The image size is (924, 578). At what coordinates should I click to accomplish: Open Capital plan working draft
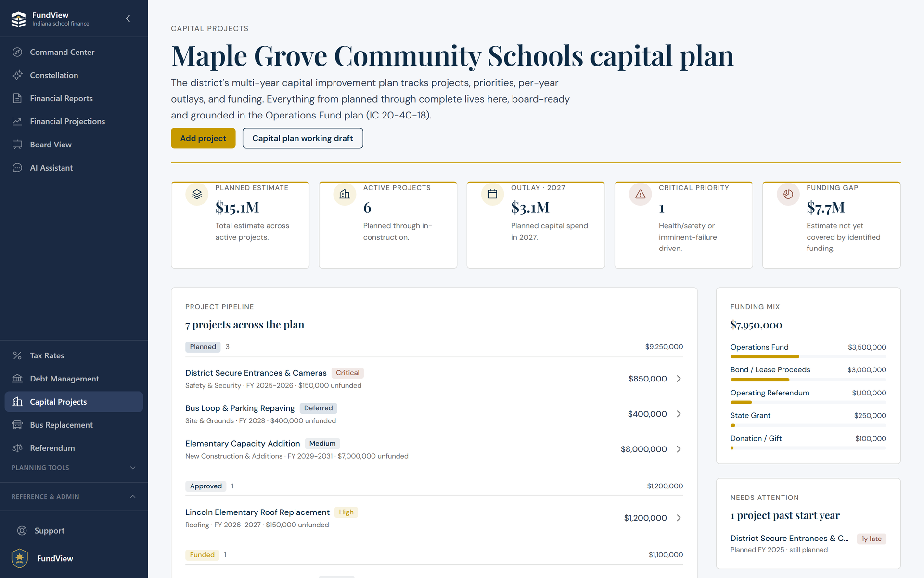click(303, 138)
